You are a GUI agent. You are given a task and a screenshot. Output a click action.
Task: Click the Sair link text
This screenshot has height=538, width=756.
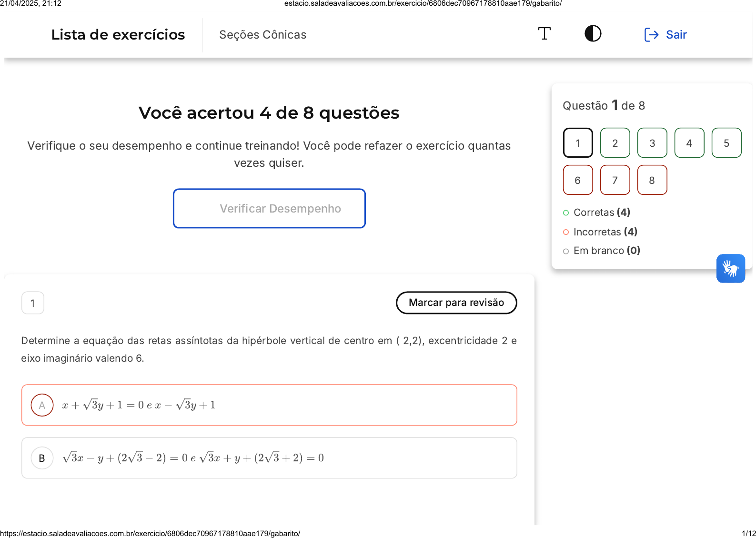[x=676, y=35]
